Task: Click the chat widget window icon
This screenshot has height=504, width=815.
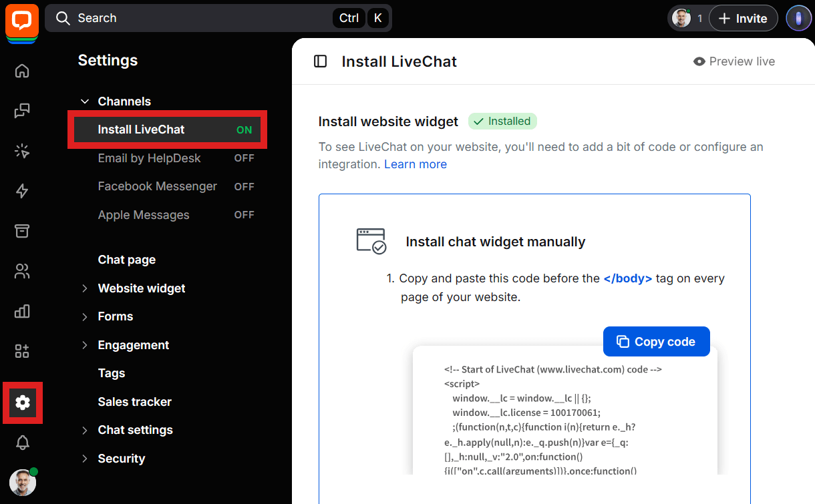Action: [x=371, y=241]
